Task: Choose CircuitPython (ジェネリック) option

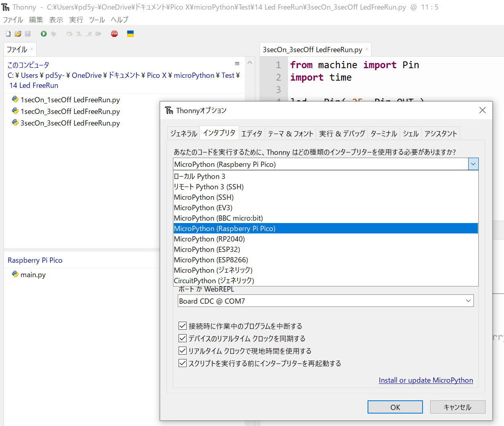Action: pos(326,281)
